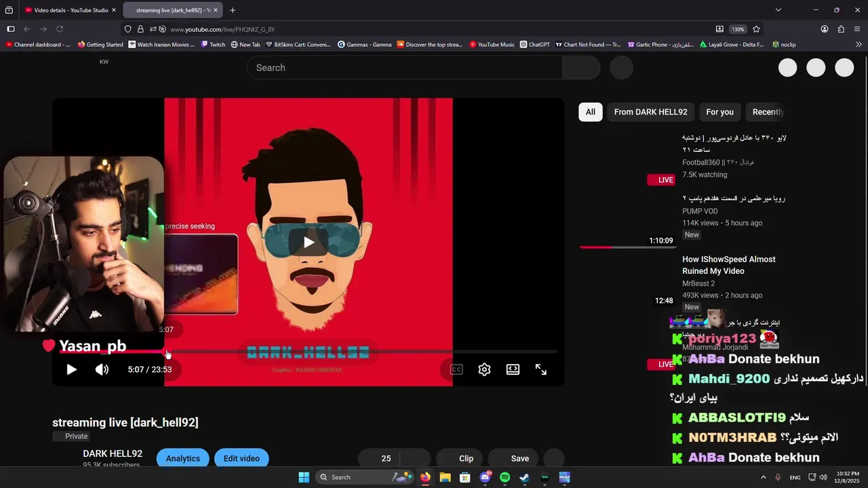This screenshot has height=488, width=868.
Task: Open the YouTube Music bookmark
Action: tap(492, 45)
